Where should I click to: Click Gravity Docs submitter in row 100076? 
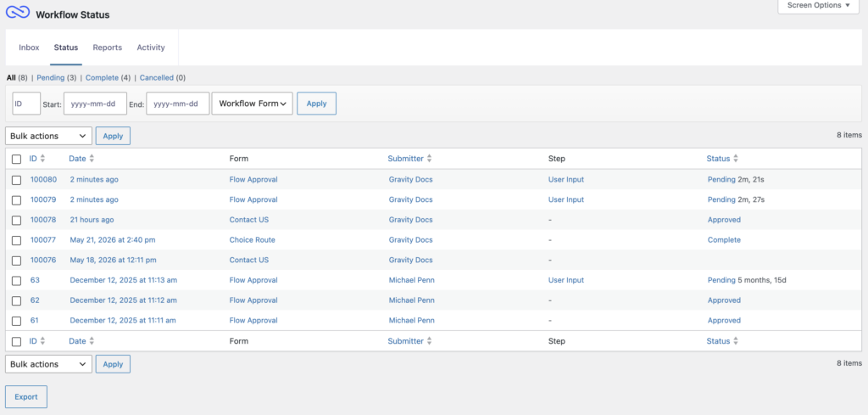coord(411,260)
